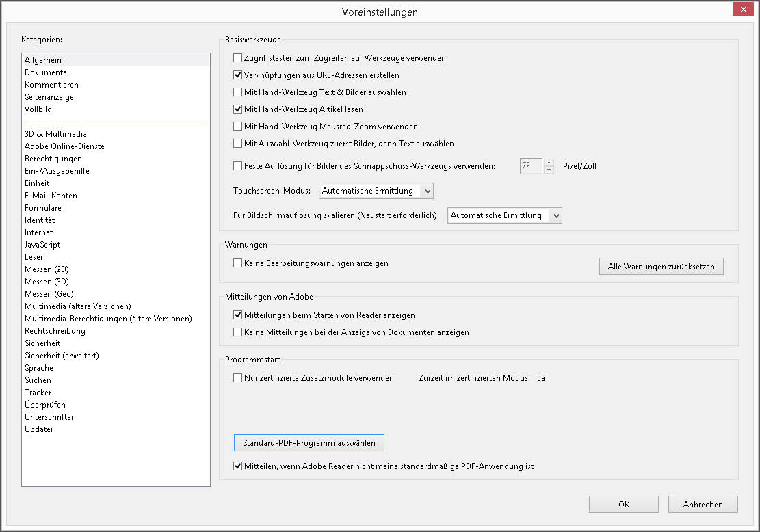Screen dimensions: 760x532
Task: Select the Dokumente category
Action: pos(46,72)
